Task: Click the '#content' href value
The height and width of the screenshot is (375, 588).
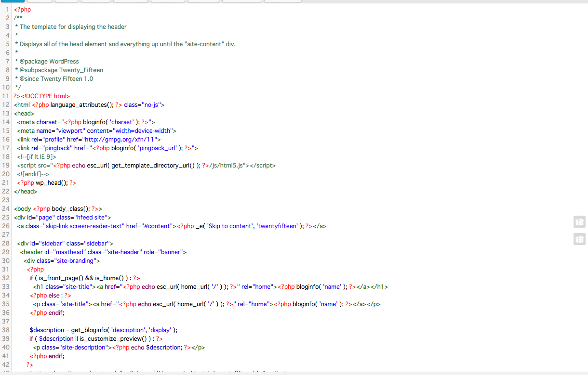Action: (x=157, y=226)
